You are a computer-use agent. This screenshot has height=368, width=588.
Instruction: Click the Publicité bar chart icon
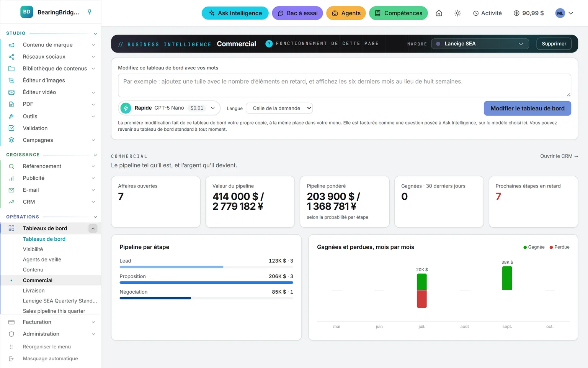click(x=11, y=178)
